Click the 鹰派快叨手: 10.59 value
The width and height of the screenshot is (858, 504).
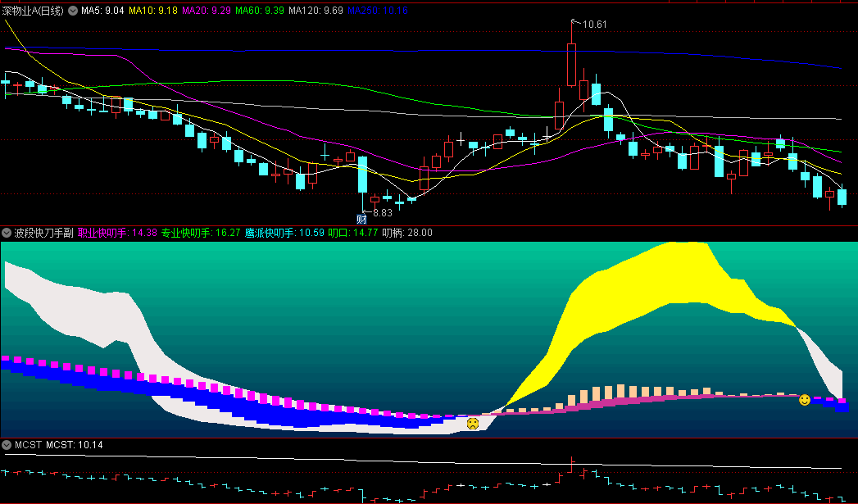[284, 233]
